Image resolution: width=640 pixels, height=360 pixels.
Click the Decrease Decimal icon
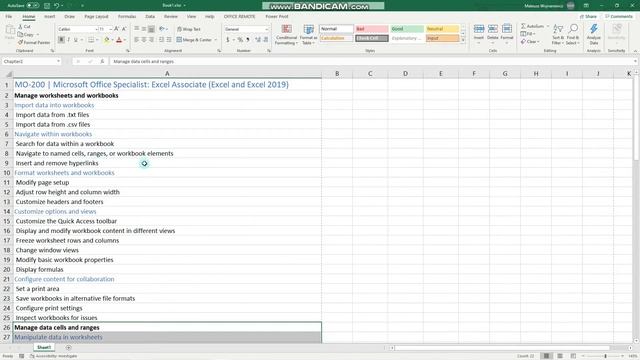pos(266,40)
